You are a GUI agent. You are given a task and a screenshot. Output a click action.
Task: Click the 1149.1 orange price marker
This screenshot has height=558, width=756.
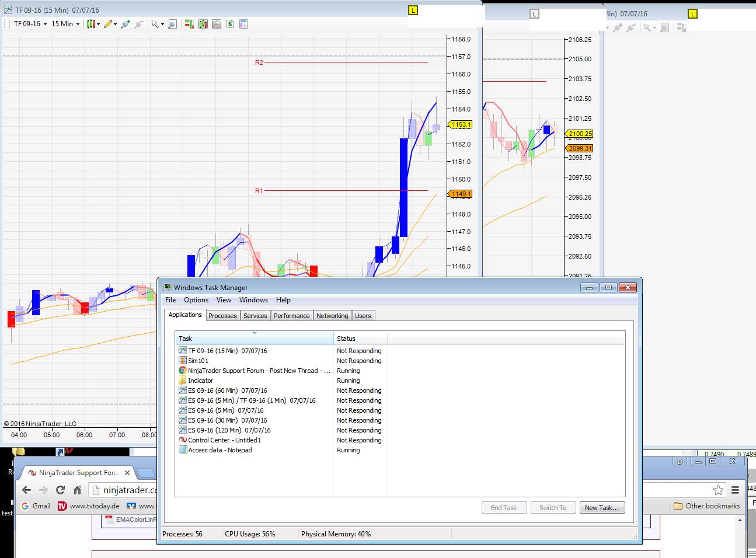tap(460, 194)
